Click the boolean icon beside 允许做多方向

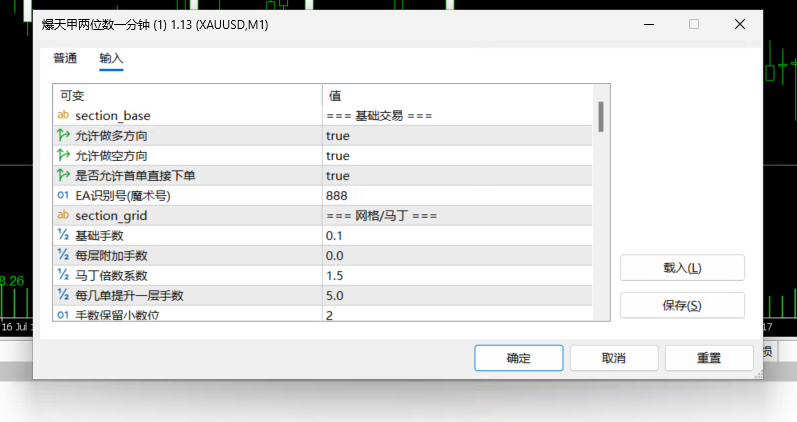point(63,135)
